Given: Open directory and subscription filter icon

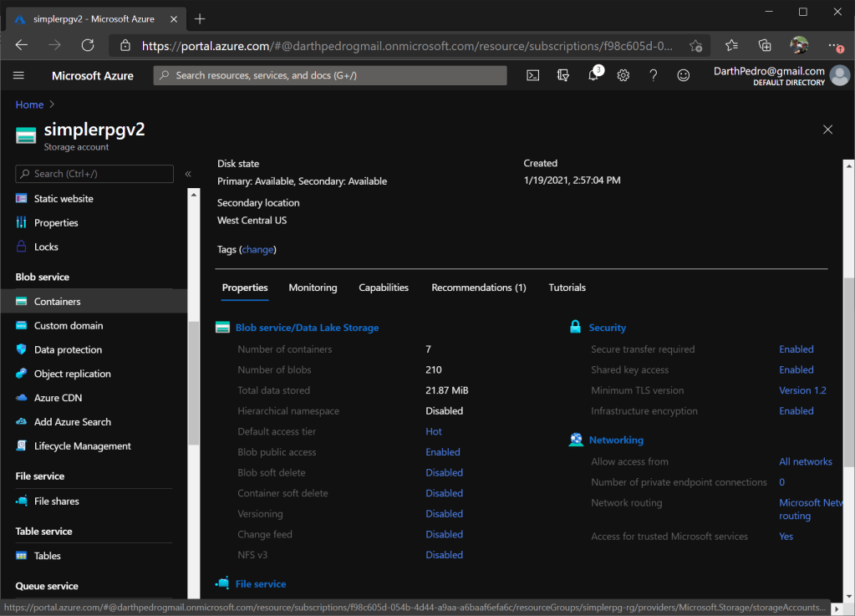Looking at the screenshot, I should tap(563, 75).
